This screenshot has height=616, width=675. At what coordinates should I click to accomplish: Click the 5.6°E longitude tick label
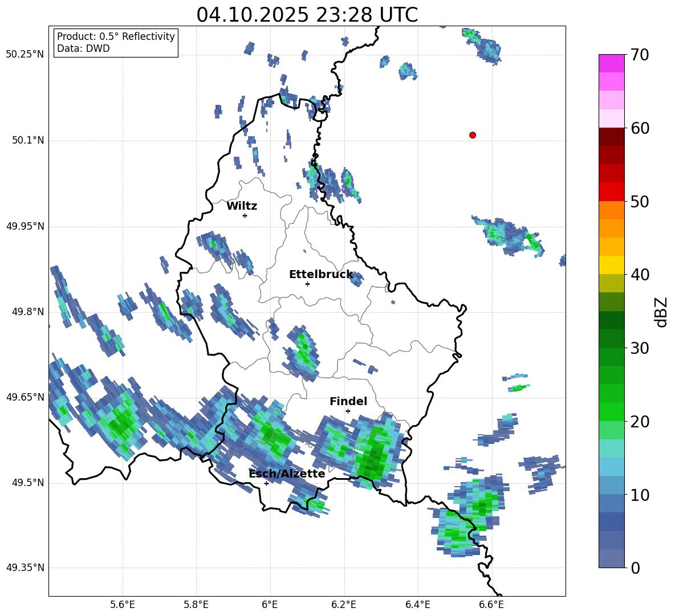[123, 605]
